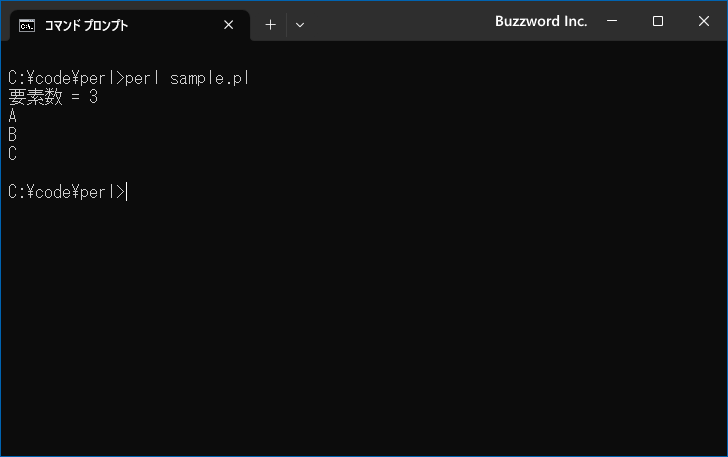Click the output line showing A

coord(13,116)
